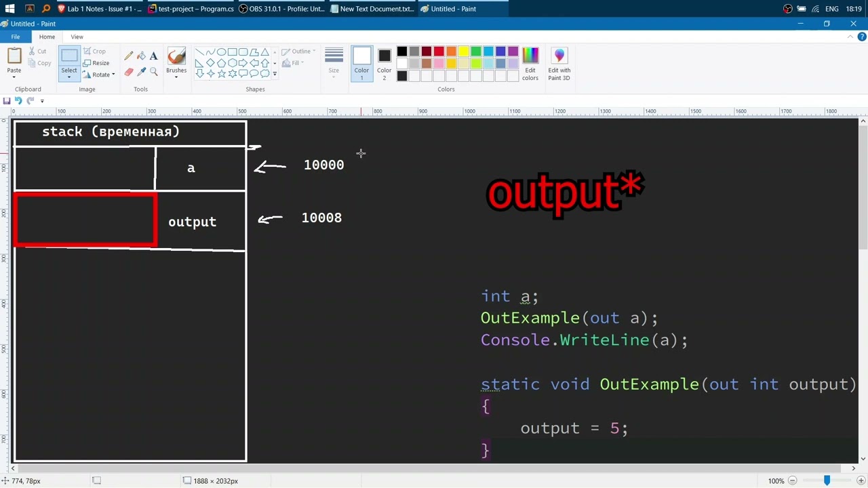Screen dimensions: 868x488
Task: Switch to Lab 1 Notes browser taskbar window
Action: (x=100, y=9)
